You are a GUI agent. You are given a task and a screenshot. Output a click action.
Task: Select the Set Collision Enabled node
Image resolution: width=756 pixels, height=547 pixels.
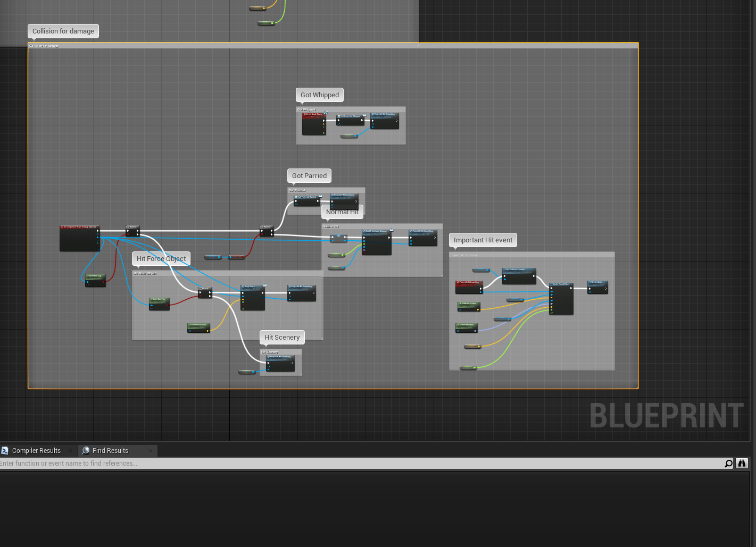pos(519,276)
